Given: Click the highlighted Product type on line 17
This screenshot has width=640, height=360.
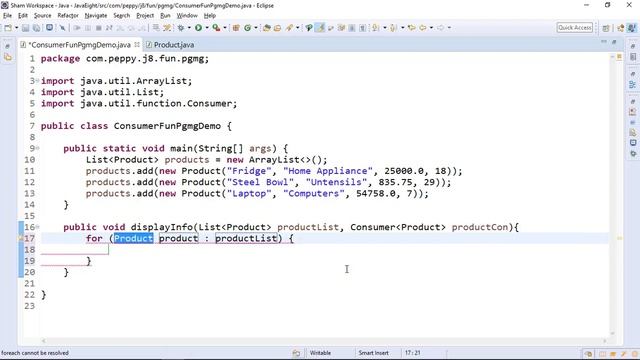Looking at the screenshot, I should [x=133, y=238].
